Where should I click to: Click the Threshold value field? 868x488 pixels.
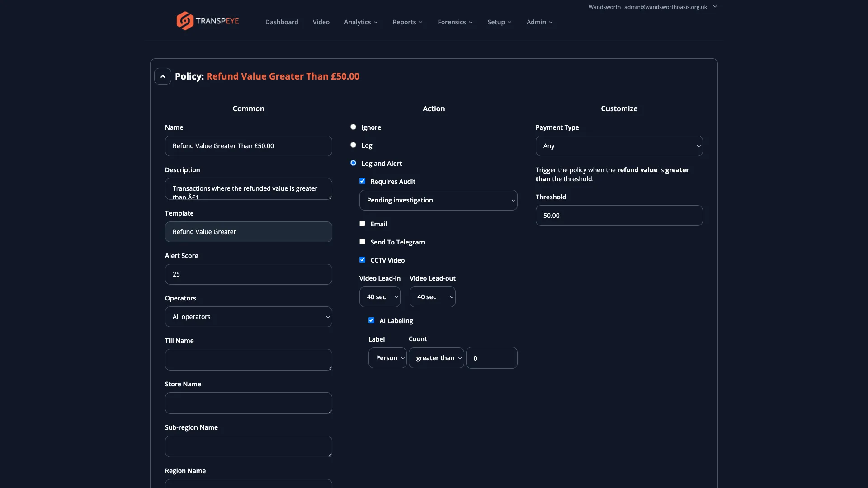[619, 216]
